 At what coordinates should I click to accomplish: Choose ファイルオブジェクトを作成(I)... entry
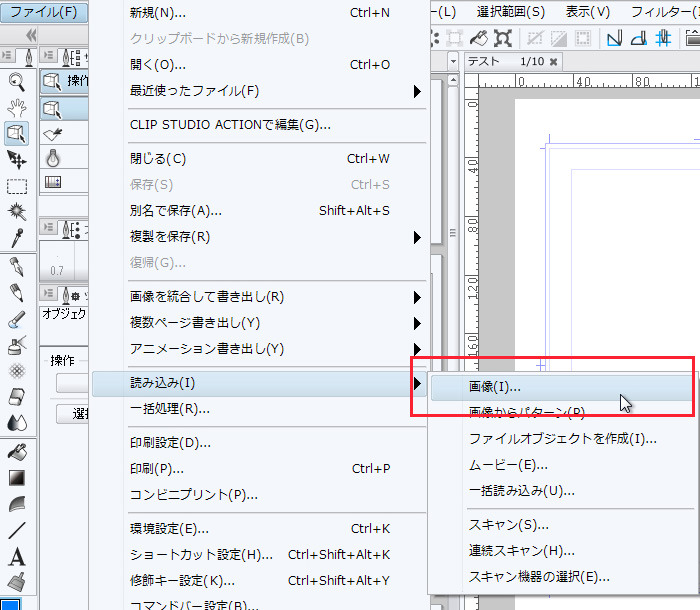click(562, 439)
